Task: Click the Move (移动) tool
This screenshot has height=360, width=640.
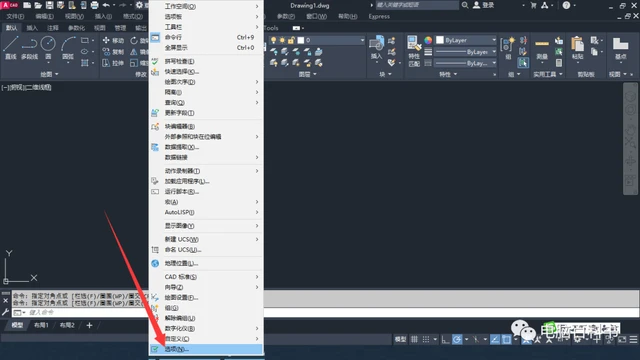Action: pos(113,40)
